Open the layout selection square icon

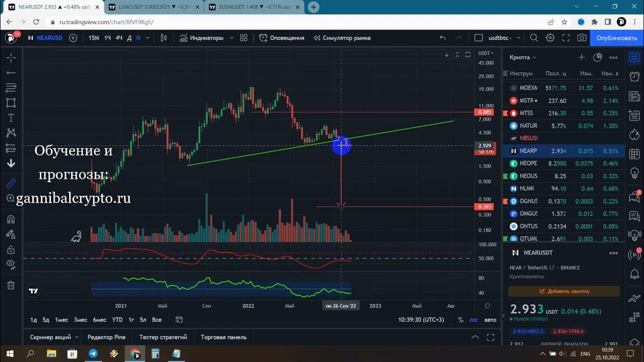tap(478, 38)
